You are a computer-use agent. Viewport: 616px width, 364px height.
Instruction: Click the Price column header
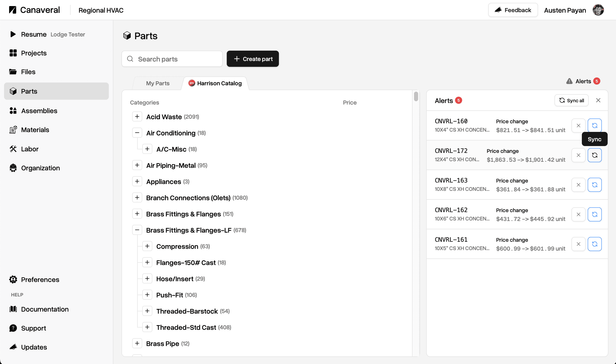(350, 103)
